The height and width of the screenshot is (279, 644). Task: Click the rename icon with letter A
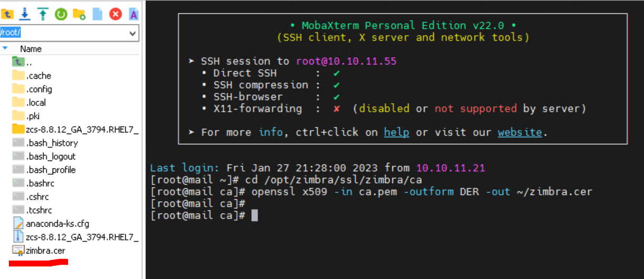[x=134, y=14]
